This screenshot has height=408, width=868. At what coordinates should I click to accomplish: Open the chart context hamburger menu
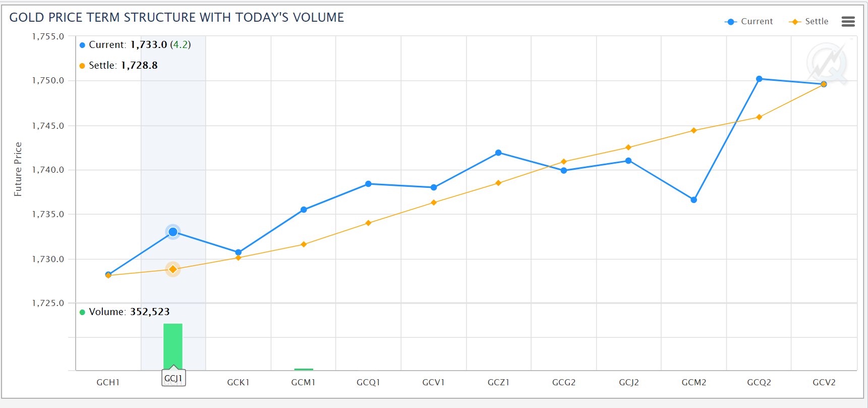pos(848,21)
